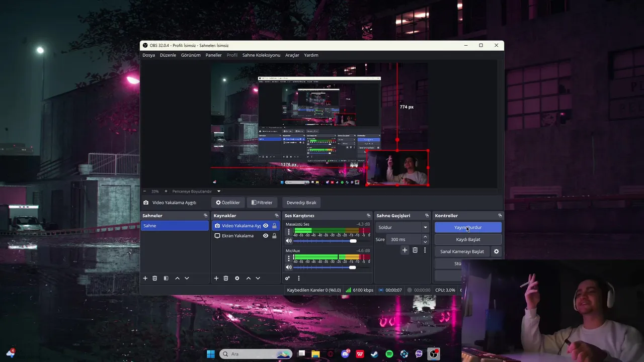Pop out the Kaynaklar dock icon
The width and height of the screenshot is (644, 362).
click(276, 216)
